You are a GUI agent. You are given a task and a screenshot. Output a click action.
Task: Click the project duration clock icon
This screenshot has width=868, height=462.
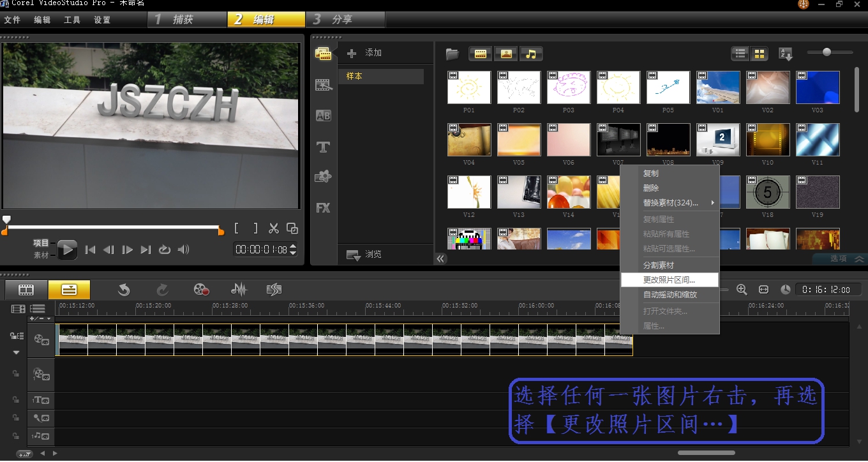(x=786, y=289)
